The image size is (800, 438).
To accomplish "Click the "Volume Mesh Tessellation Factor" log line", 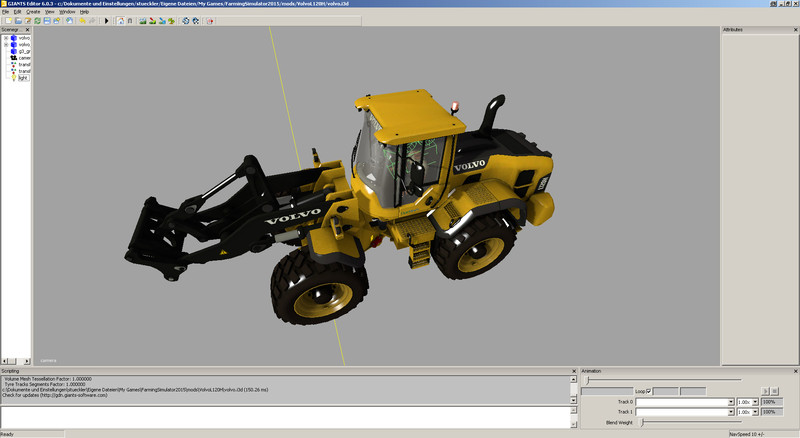I will tap(48, 379).
